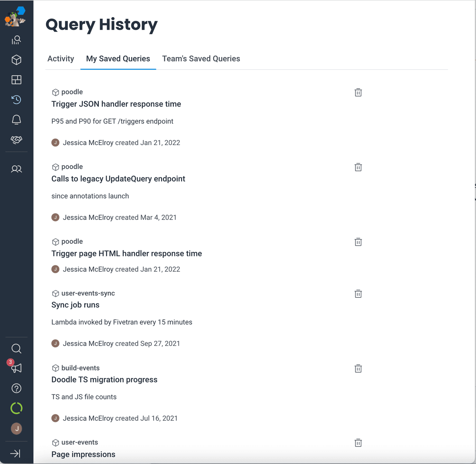Open the user avatar J menu
Screen dimensions: 476x464
coord(16,429)
